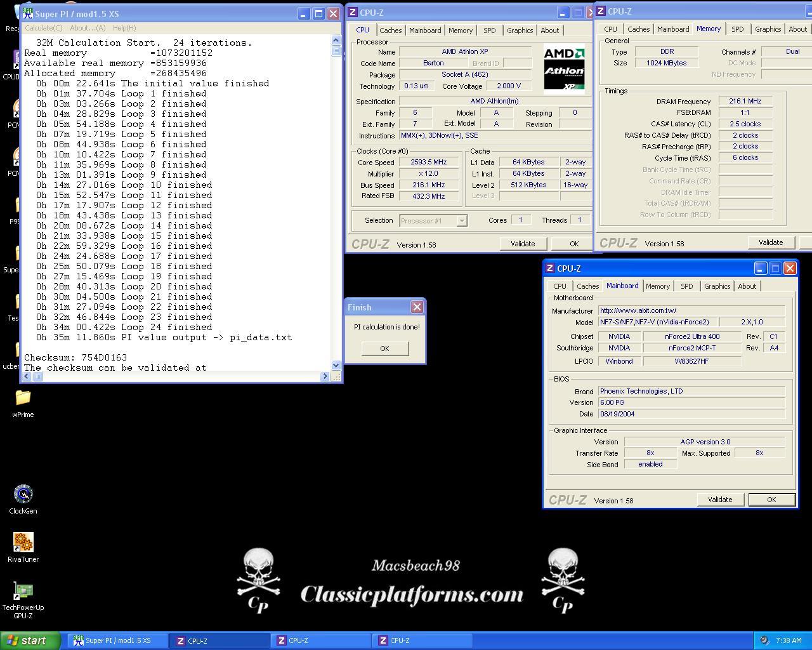Open Mainboard tab in CPU-Z Memory window

tap(673, 29)
